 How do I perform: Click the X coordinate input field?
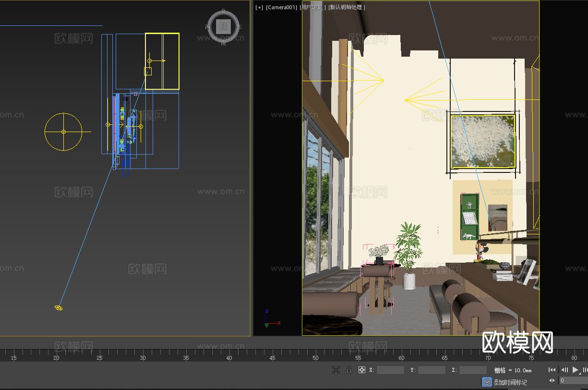click(390, 370)
